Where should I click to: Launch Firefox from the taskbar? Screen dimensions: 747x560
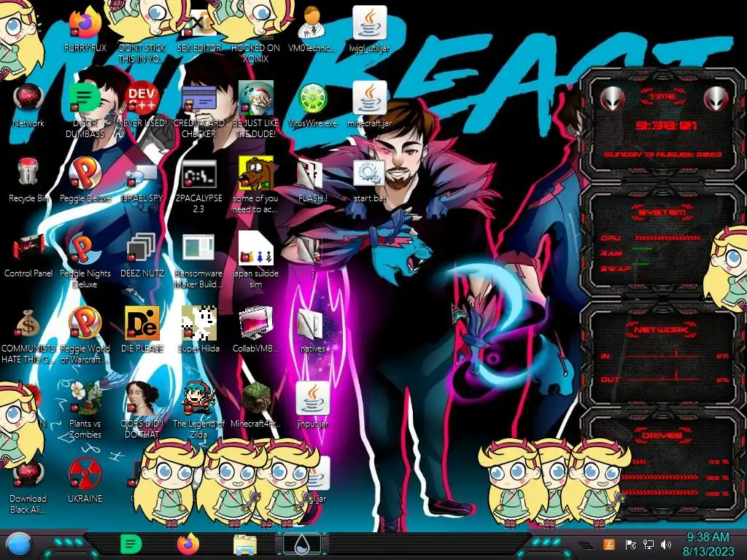pos(188,544)
